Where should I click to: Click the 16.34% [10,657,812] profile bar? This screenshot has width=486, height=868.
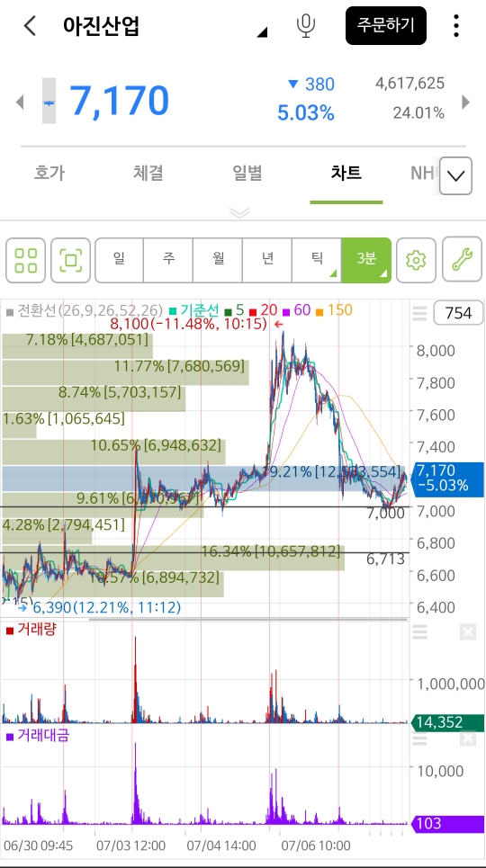tap(173, 558)
